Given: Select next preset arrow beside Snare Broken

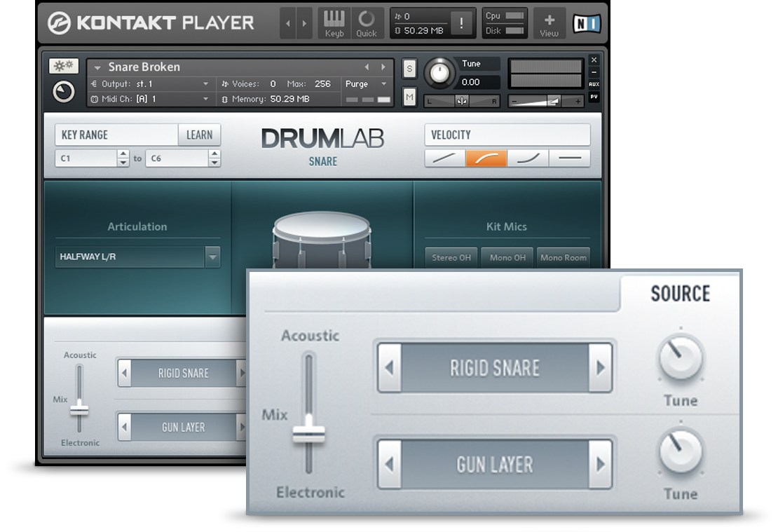Looking at the screenshot, I should click(383, 67).
